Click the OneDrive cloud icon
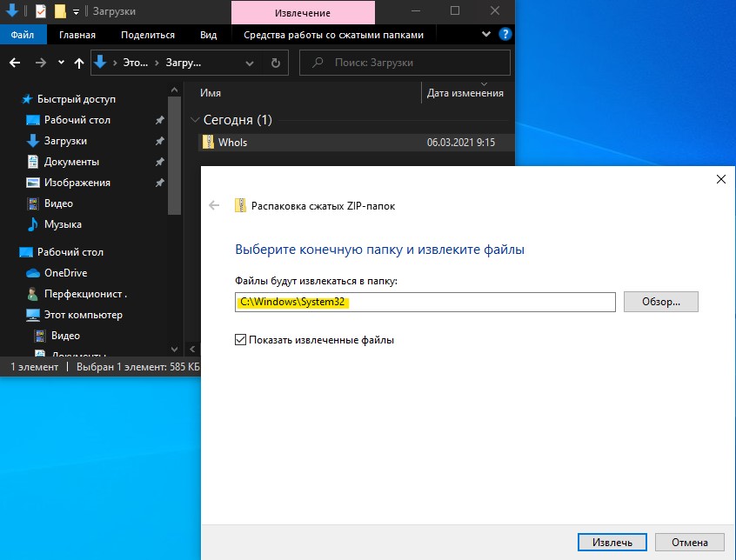This screenshot has width=736, height=560. [33, 273]
